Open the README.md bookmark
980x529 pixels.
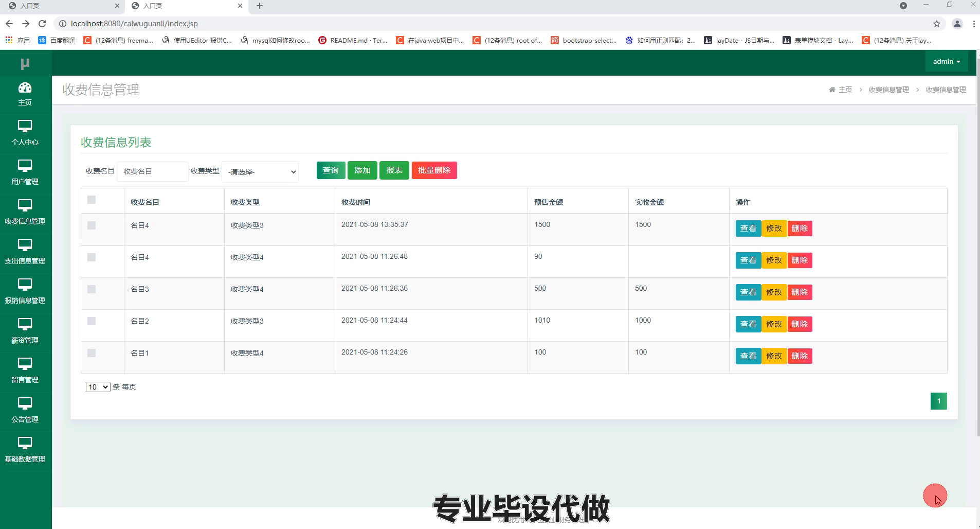[353, 40]
